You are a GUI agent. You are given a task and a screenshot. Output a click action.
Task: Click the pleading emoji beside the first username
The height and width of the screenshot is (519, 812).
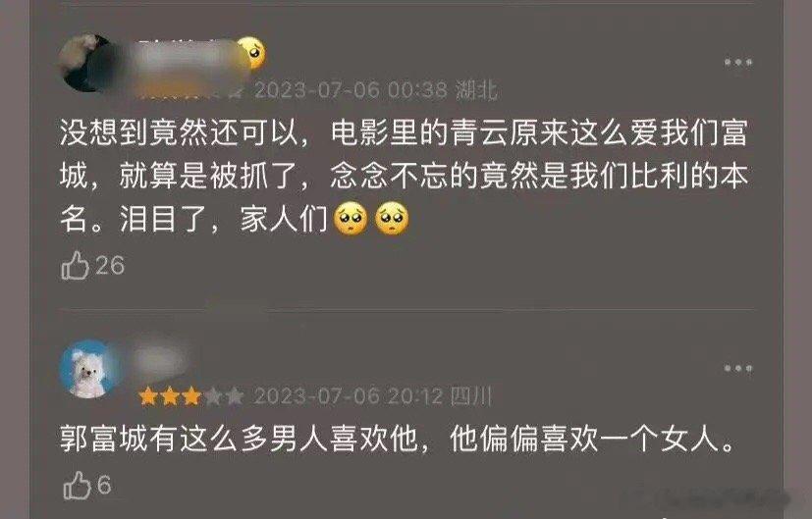tap(251, 53)
